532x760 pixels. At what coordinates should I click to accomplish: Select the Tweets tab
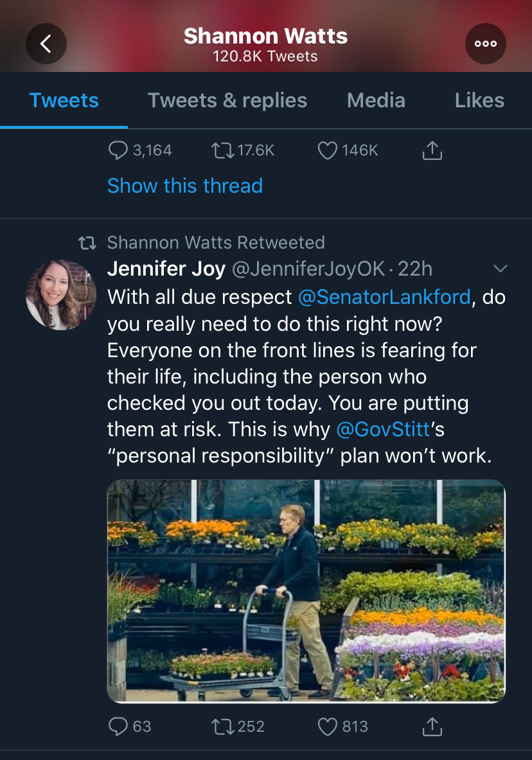[x=64, y=100]
